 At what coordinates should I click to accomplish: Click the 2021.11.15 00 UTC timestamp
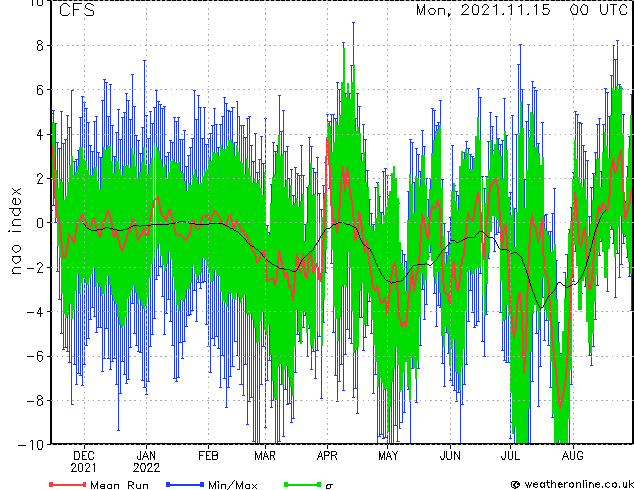pyautogui.click(x=522, y=10)
